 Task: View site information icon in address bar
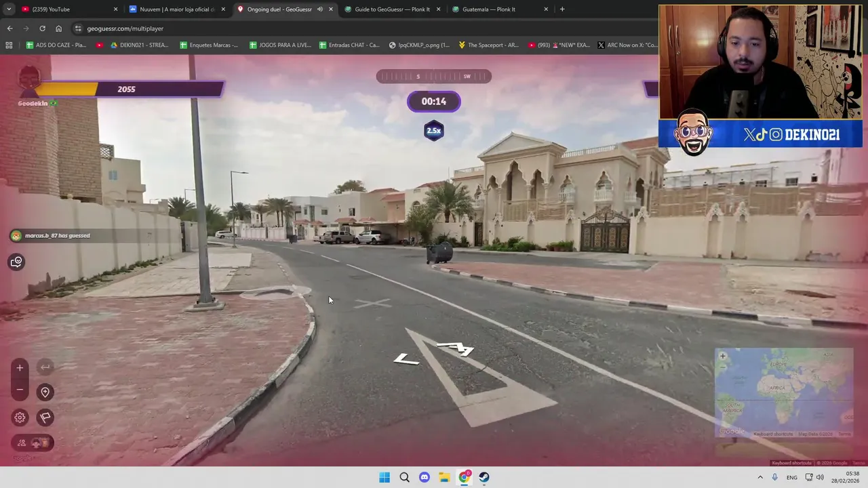click(78, 28)
